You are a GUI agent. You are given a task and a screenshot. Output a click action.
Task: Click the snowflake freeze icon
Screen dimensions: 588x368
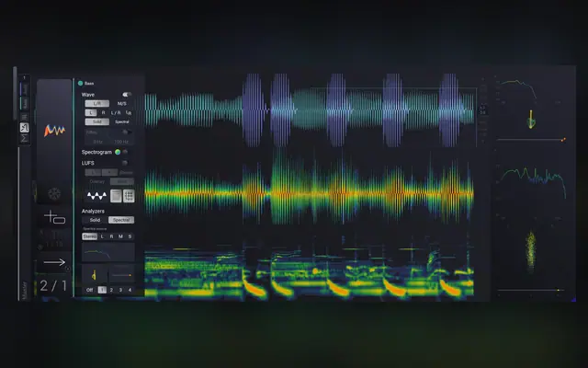tap(54, 194)
